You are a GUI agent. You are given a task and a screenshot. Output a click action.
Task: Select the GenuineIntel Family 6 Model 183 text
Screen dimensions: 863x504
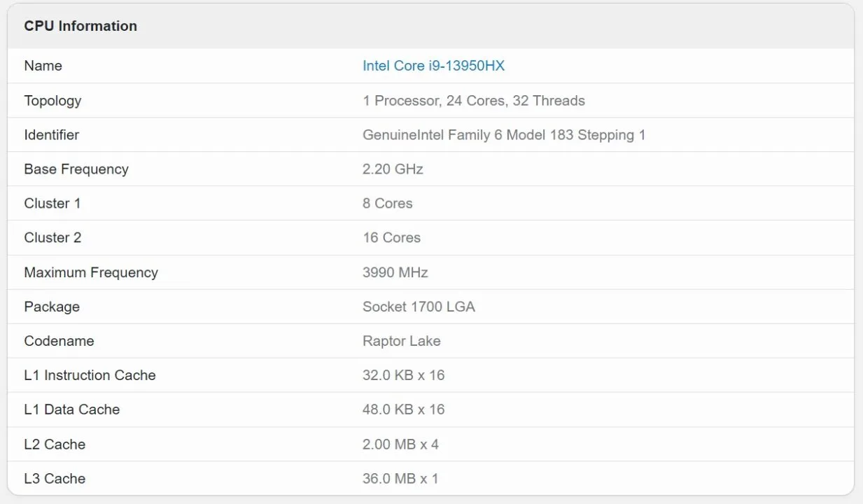[x=468, y=134]
